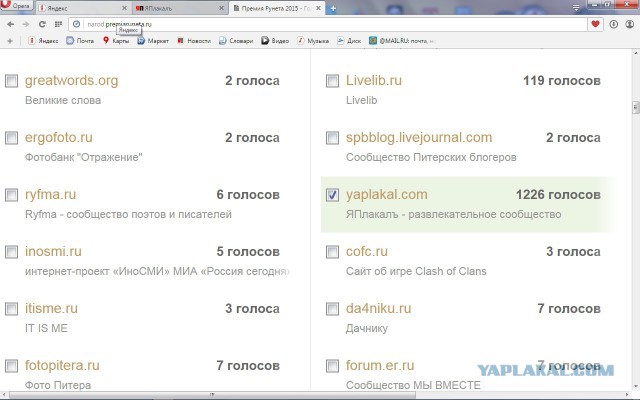
Task: Open the Новости bookmark
Action: 194,41
